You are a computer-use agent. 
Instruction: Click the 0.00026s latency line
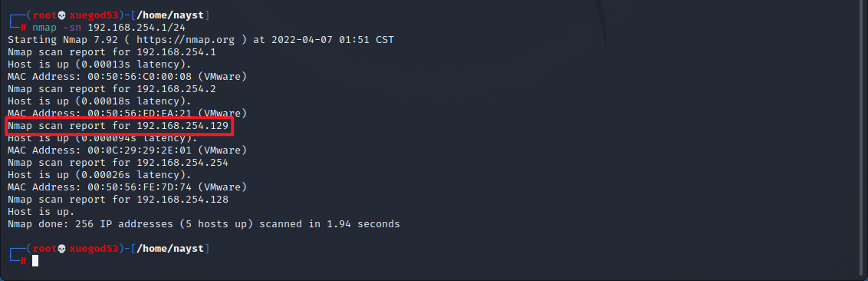click(99, 175)
